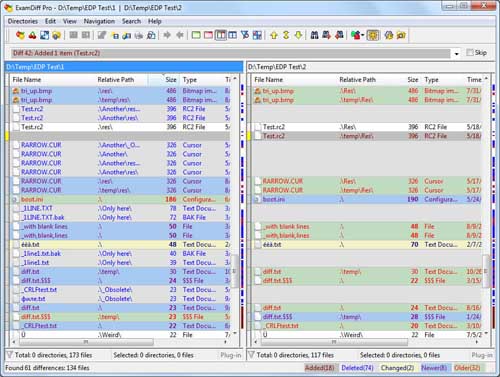Viewport: 500px width, 377px height.
Task: Open the Navigation menu
Action: click(99, 21)
